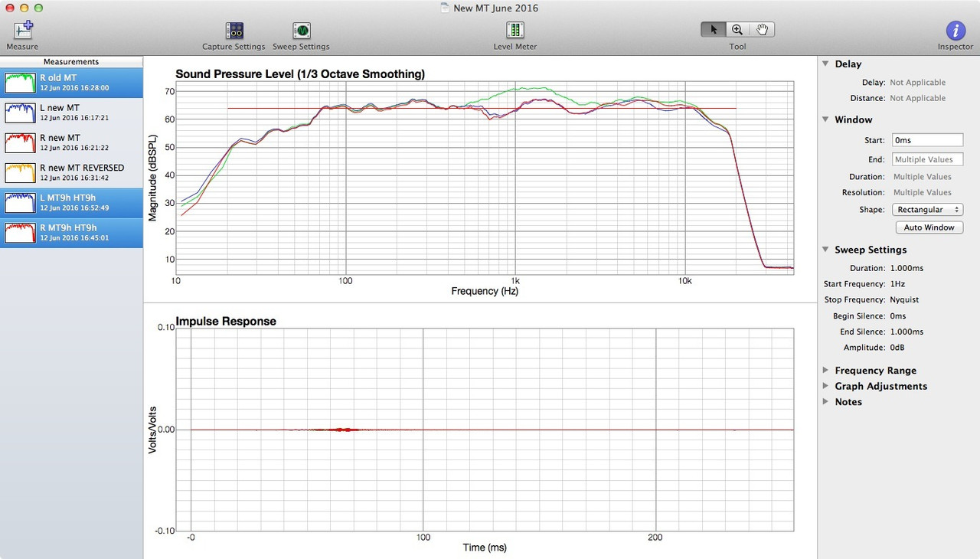Click the window title document icon
The width and height of the screenshot is (980, 559).
coord(445,8)
